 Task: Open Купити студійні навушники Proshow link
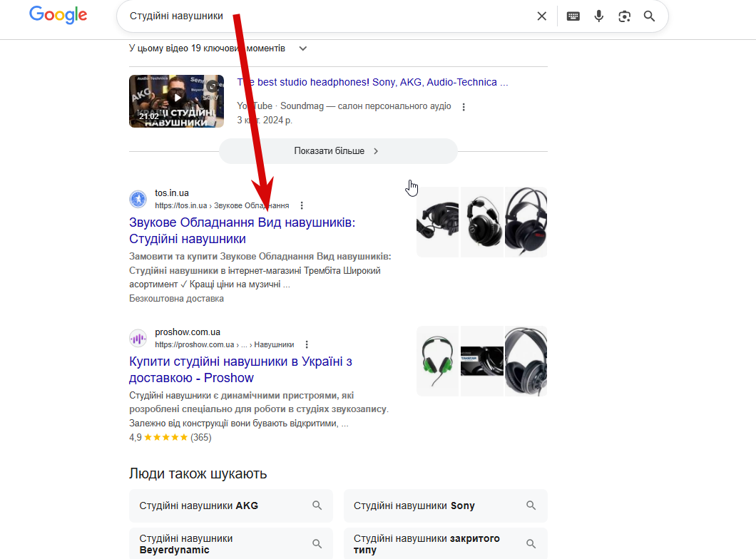click(240, 369)
